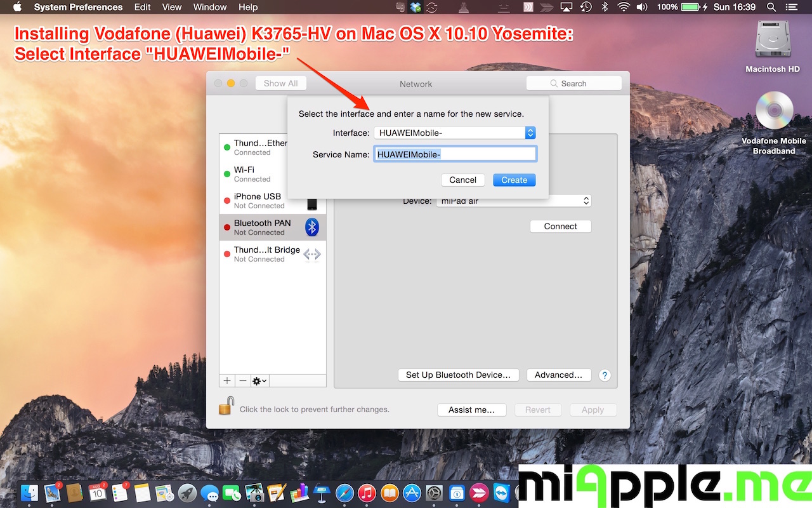Open the Window menu in the menu bar

click(209, 7)
